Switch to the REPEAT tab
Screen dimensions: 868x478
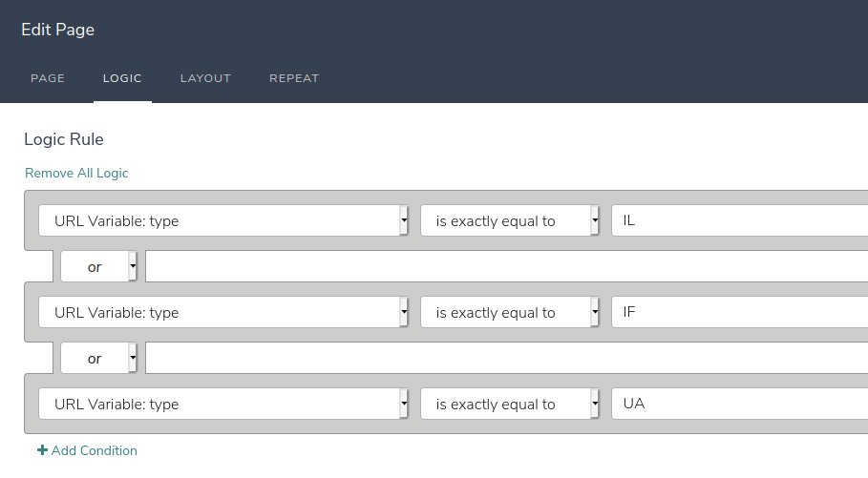point(294,78)
